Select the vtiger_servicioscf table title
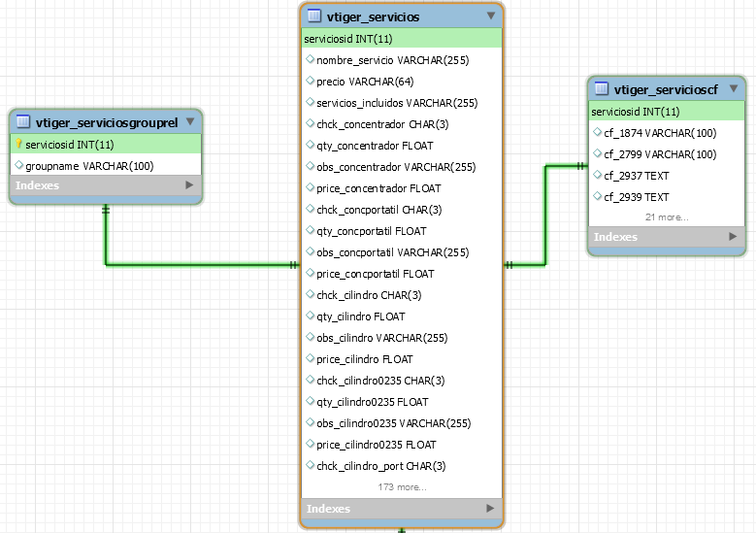The image size is (756, 533). point(666,89)
